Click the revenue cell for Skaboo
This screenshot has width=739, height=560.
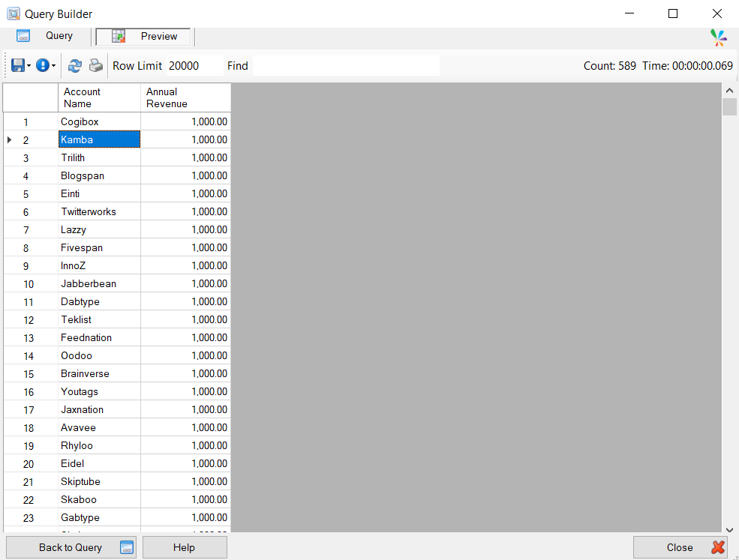point(186,499)
